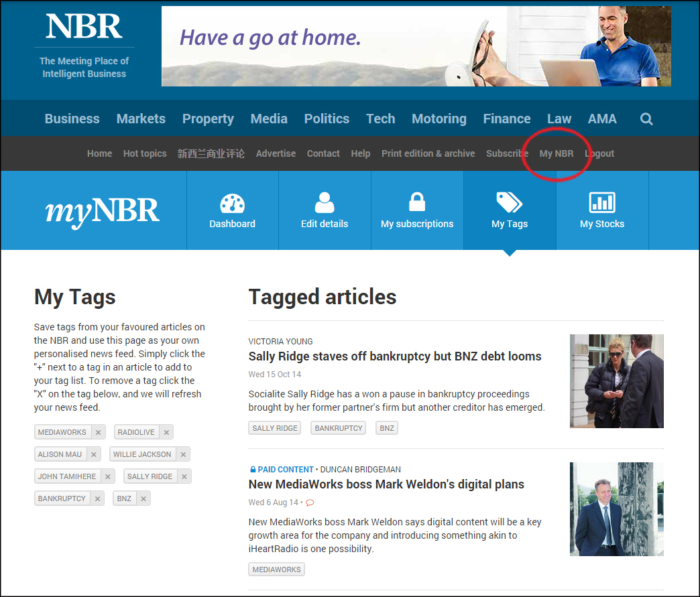Switch to My subscriptions tab label
The image size is (700, 597).
tap(417, 224)
